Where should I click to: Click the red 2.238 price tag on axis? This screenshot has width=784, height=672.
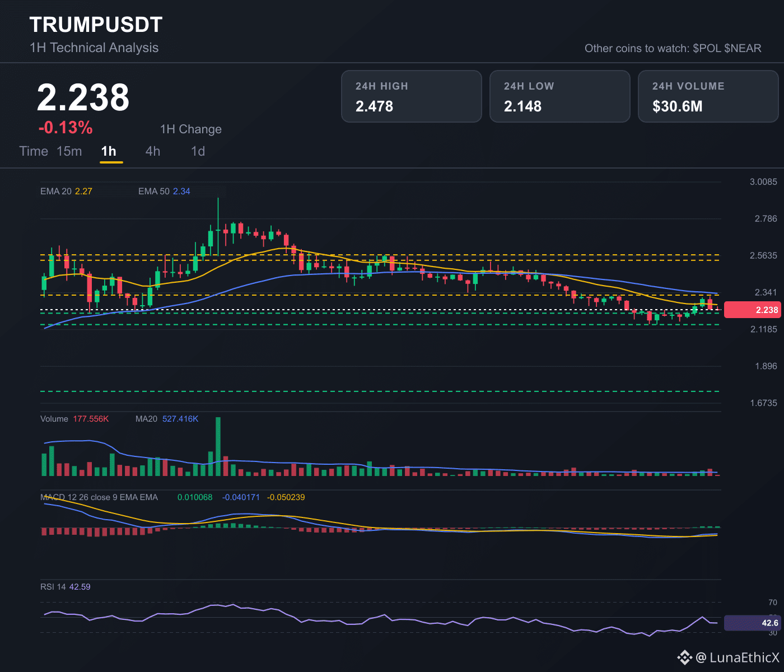[x=752, y=310]
